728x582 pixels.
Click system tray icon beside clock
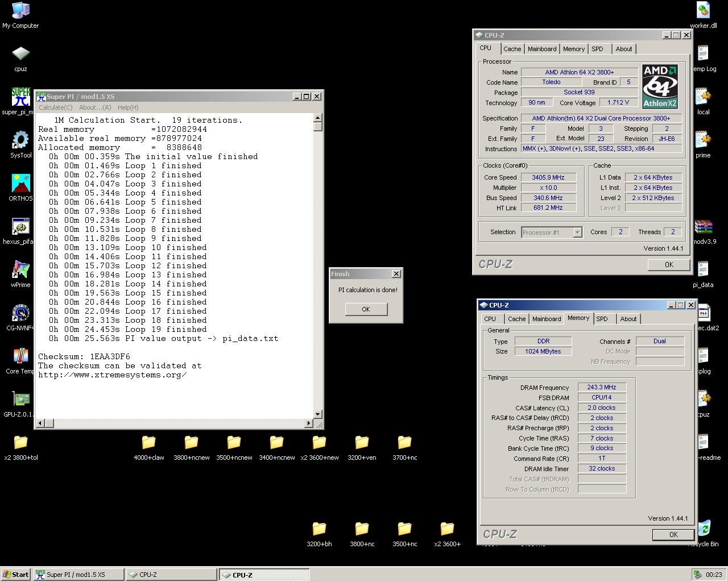pos(697,575)
